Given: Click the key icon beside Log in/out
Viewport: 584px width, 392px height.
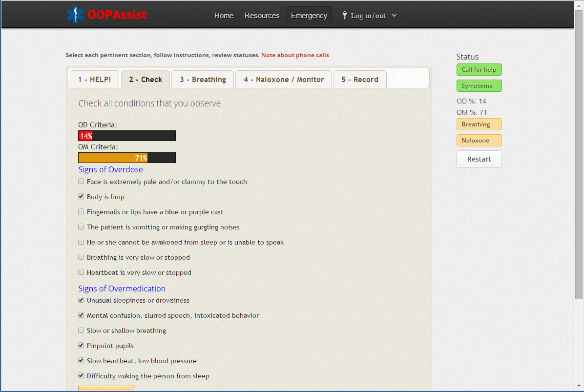Looking at the screenshot, I should click(x=345, y=15).
